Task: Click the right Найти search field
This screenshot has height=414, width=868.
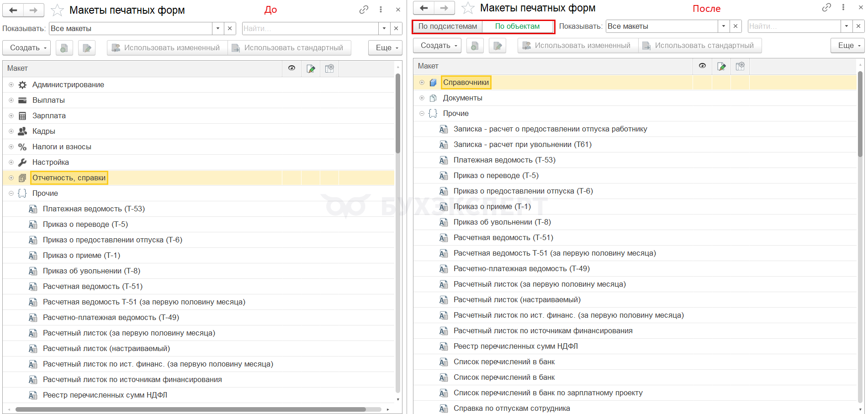Action: tap(794, 26)
